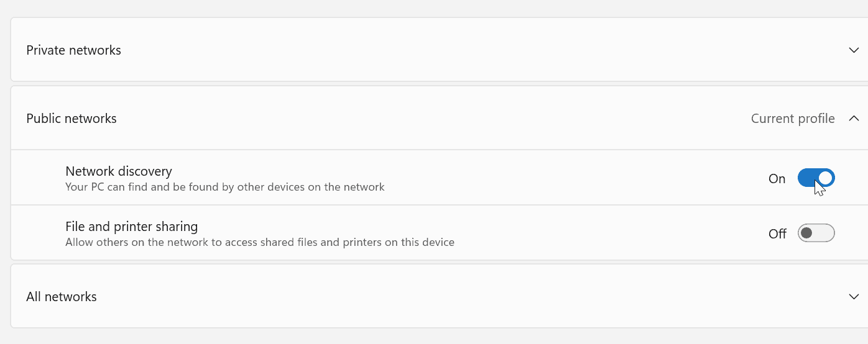868x344 pixels.
Task: Select the Network discovery title text
Action: tap(119, 171)
